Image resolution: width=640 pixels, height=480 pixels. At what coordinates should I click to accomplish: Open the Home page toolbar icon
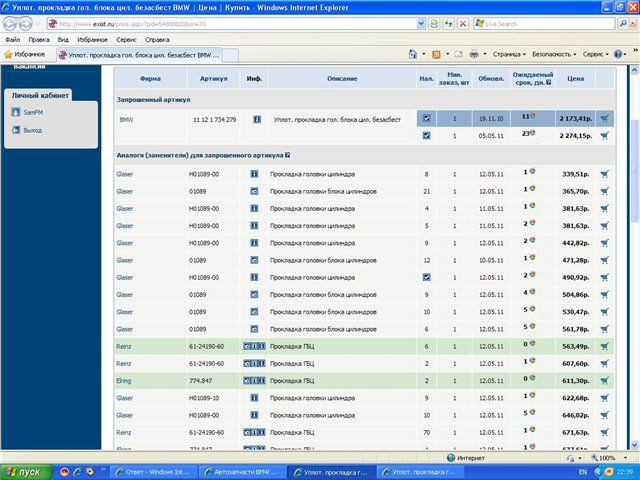pos(413,54)
